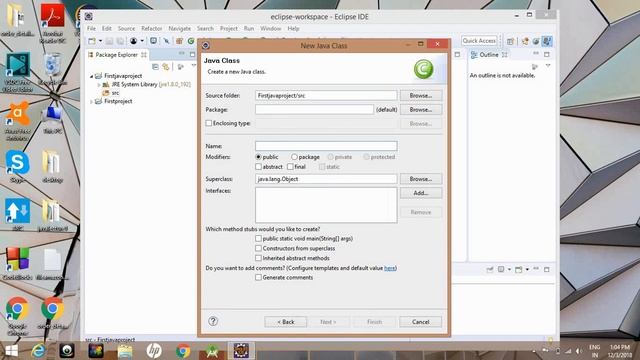Toggle Link with Editor in Package Explorer
This screenshot has width=640, height=360.
pos(166,67)
